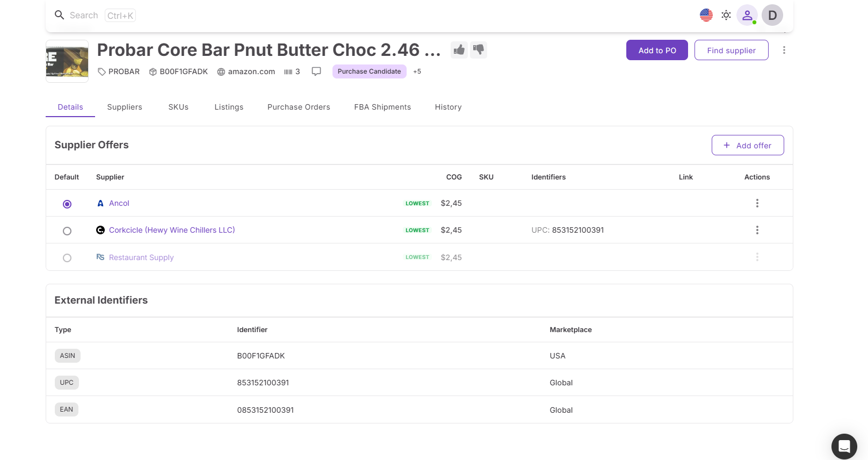Click the Search input field

click(x=84, y=15)
